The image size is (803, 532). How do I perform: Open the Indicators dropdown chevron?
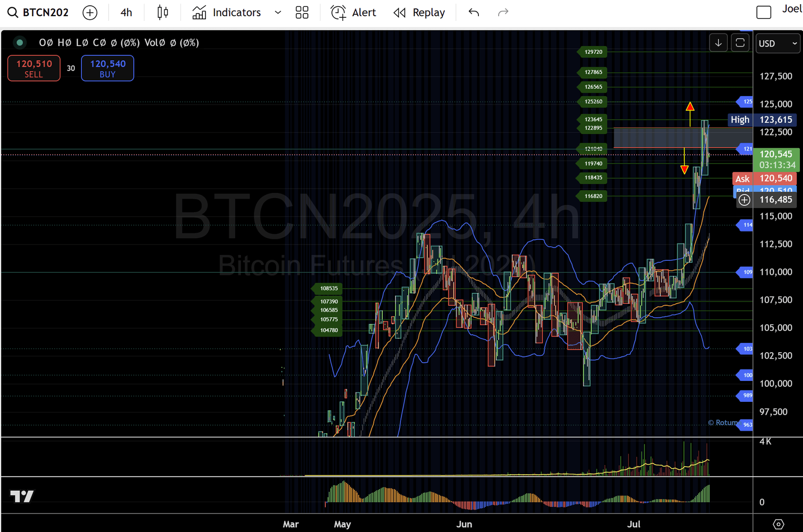[278, 12]
